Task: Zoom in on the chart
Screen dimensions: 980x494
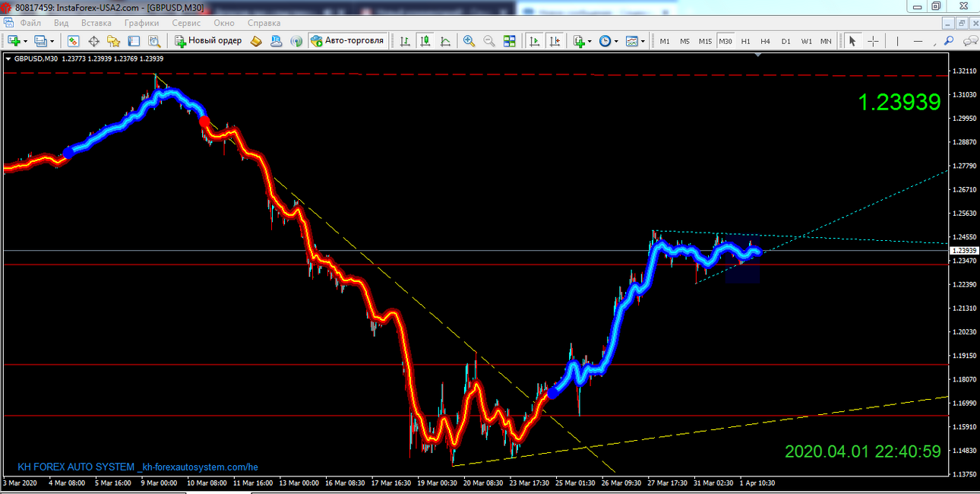Action: (x=469, y=41)
